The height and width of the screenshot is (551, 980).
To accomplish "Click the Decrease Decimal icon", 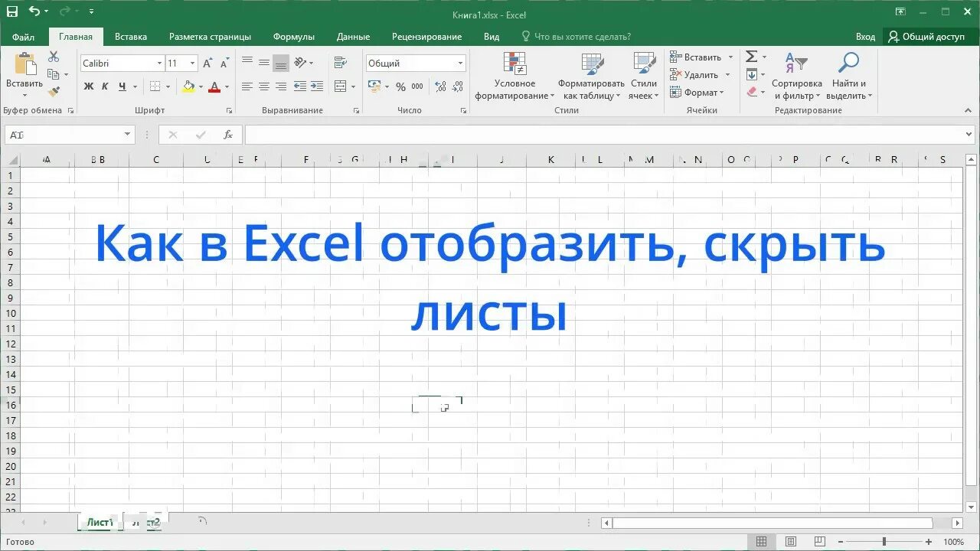I will (x=458, y=86).
